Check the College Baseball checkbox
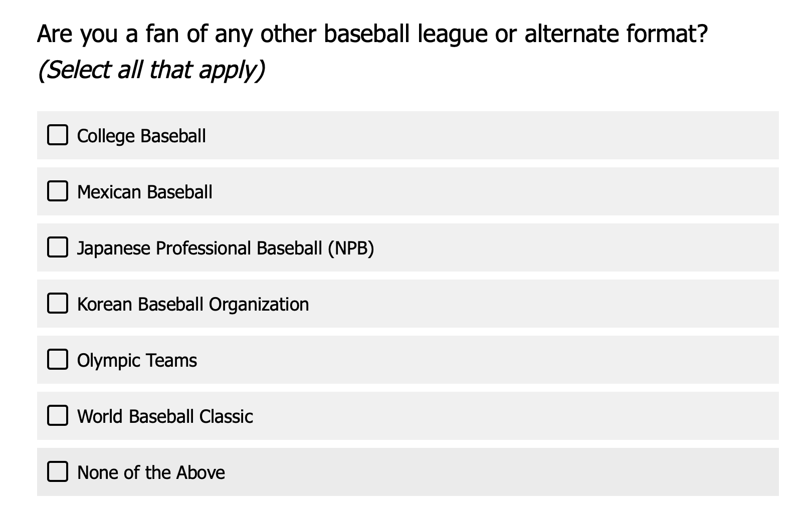Screen dimensions: 812x512 [x=57, y=134]
